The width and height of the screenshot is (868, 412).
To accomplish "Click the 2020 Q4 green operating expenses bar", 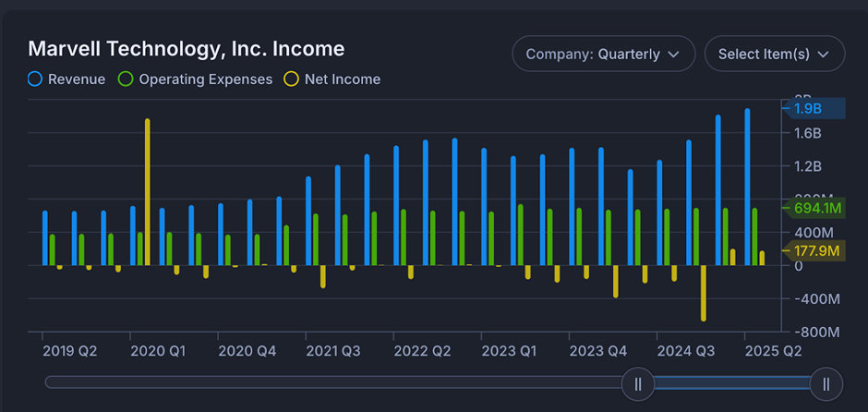I will pyautogui.click(x=227, y=250).
